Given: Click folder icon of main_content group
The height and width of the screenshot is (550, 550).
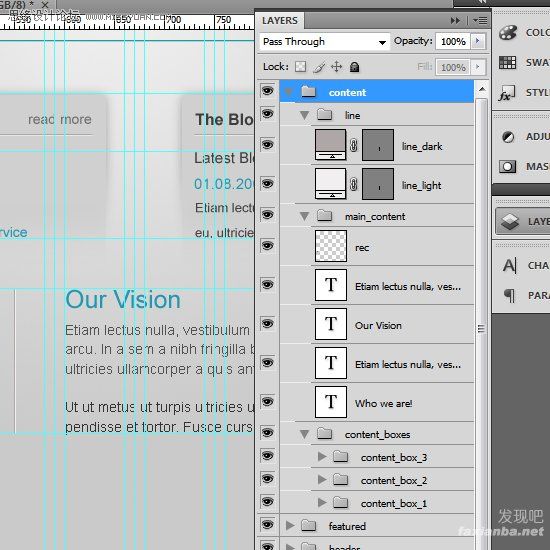Looking at the screenshot, I should pyautogui.click(x=324, y=216).
